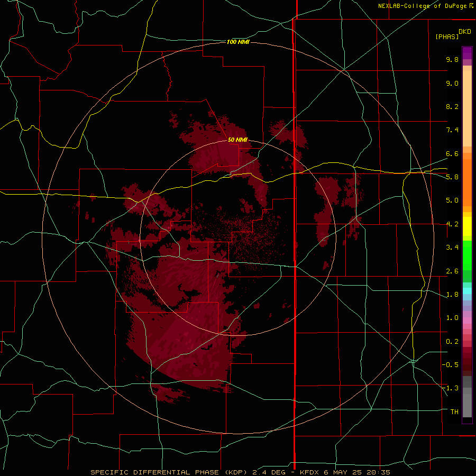
Task: Click the "DKD" label above the legend
Action: click(x=464, y=32)
